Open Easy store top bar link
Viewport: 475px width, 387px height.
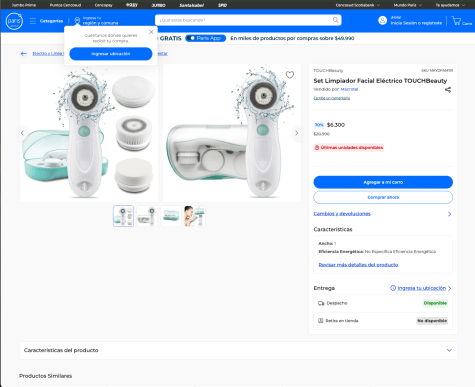132,5
